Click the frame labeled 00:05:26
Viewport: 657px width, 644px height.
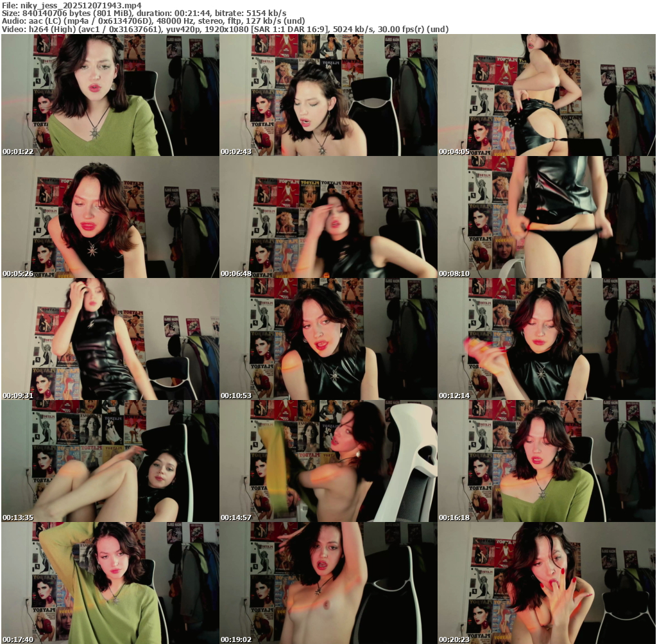point(110,217)
